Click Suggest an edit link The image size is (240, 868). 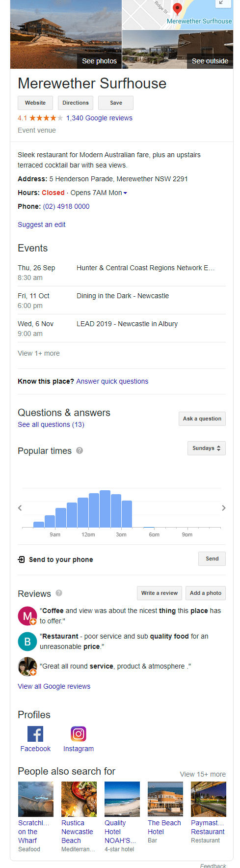(42, 224)
